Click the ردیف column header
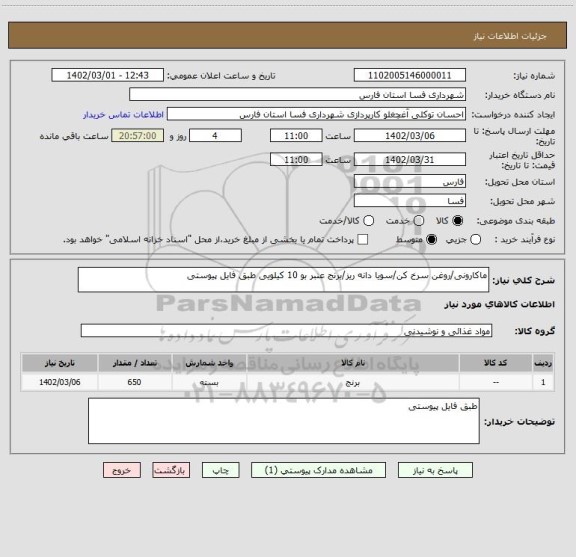576x557 pixels. tap(543, 363)
